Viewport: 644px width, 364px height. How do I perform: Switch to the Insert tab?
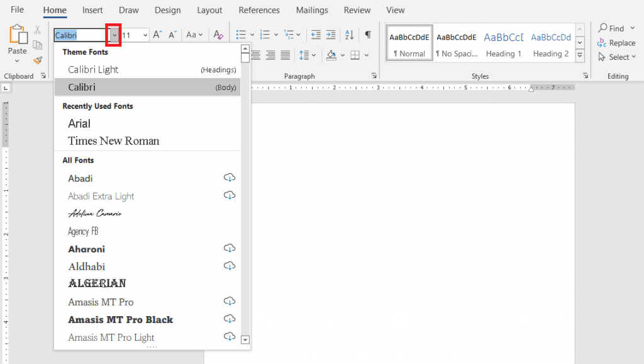(x=92, y=10)
